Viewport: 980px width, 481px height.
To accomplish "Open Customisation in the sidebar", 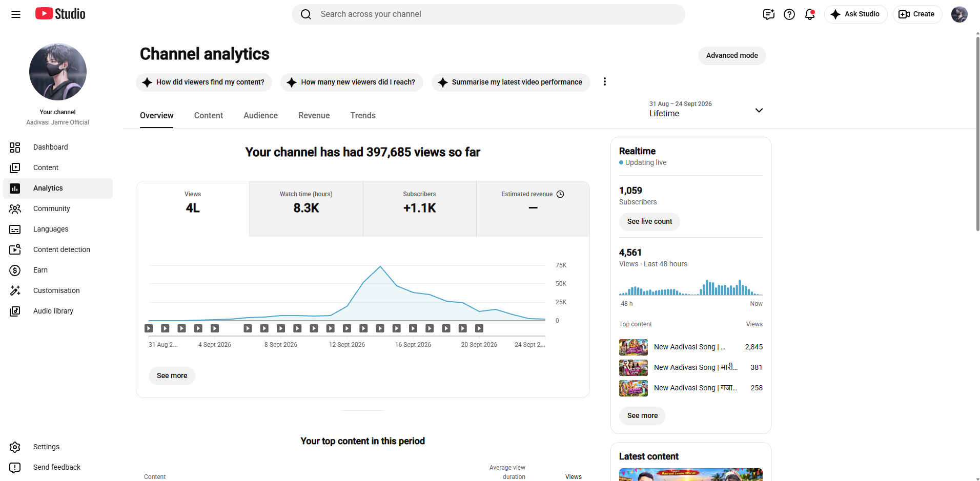I will [57, 291].
